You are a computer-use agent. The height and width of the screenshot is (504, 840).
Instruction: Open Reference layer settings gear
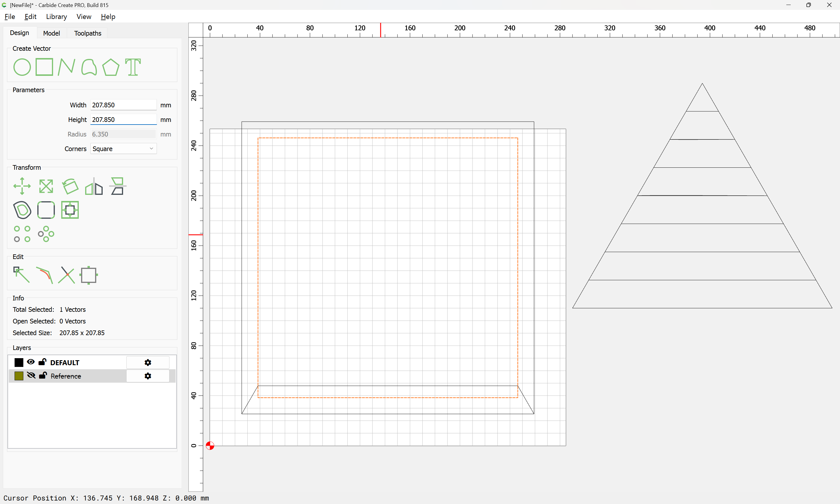(x=148, y=376)
